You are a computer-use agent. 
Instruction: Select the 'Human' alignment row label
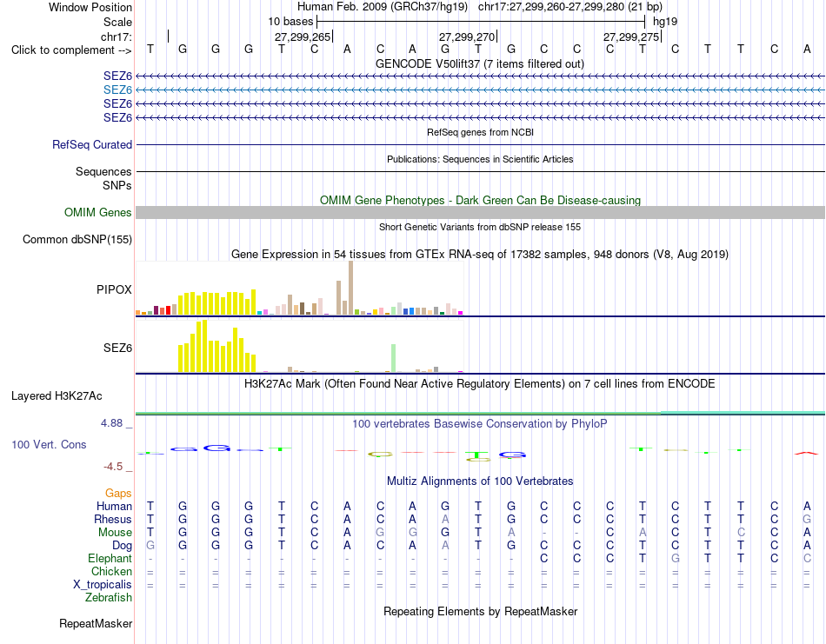click(x=114, y=506)
